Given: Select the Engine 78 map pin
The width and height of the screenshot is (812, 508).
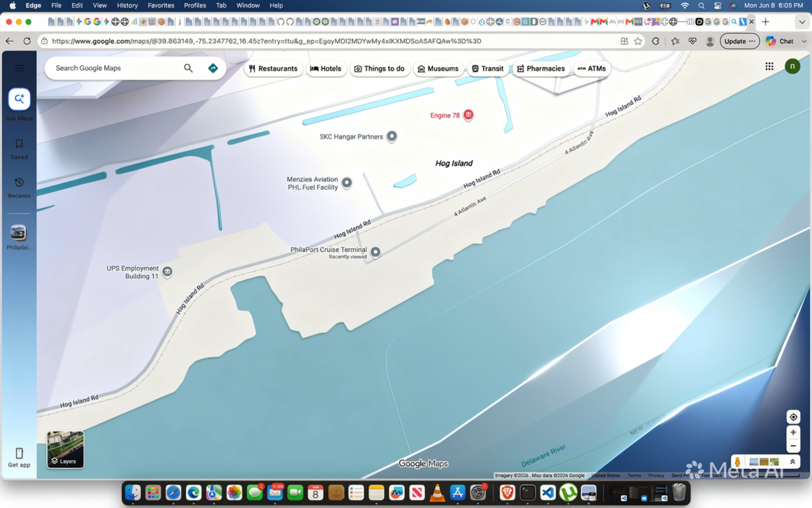Looking at the screenshot, I should (468, 115).
